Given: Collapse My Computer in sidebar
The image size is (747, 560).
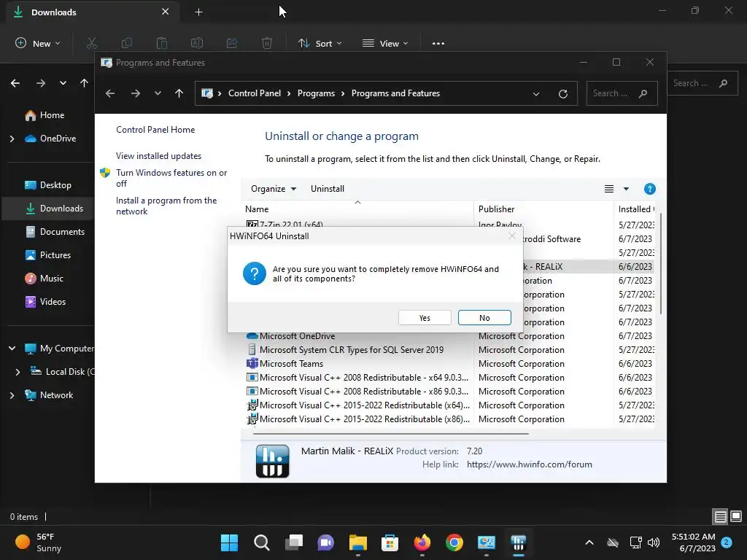Looking at the screenshot, I should click(12, 349).
